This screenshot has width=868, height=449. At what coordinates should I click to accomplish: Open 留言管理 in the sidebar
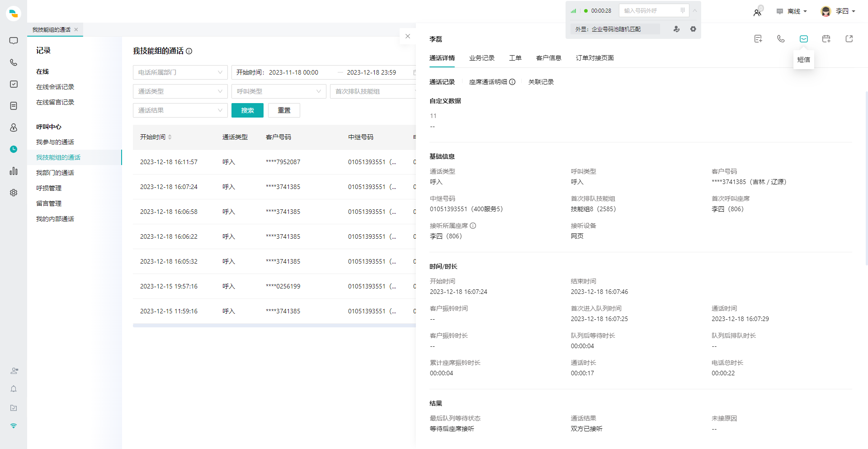(x=49, y=203)
